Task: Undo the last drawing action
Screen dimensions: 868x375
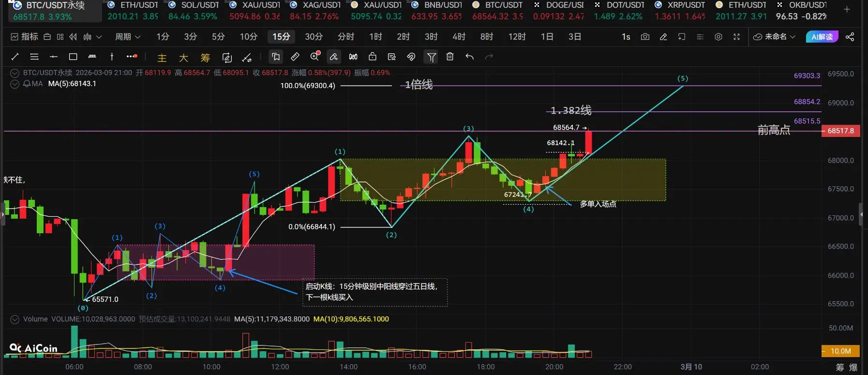Action: [x=469, y=57]
